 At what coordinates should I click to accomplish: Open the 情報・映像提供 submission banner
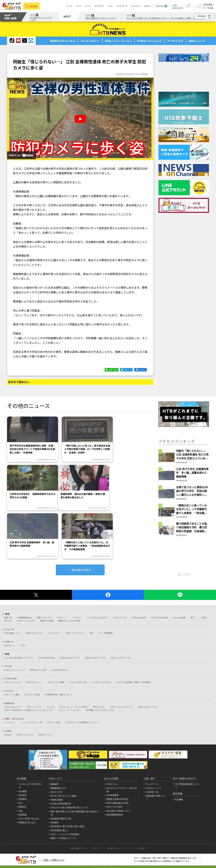click(184, 152)
